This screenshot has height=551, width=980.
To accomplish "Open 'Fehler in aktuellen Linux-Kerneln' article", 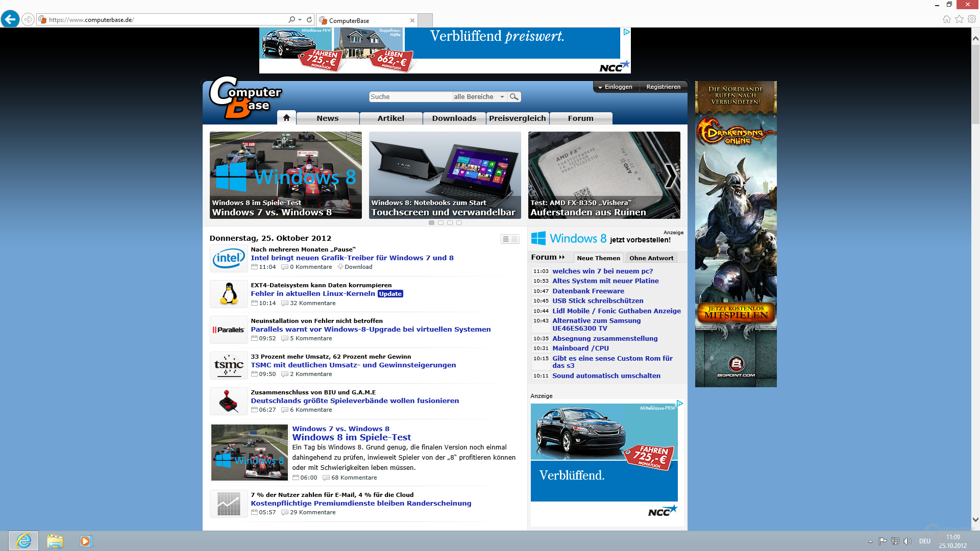I will click(x=313, y=294).
